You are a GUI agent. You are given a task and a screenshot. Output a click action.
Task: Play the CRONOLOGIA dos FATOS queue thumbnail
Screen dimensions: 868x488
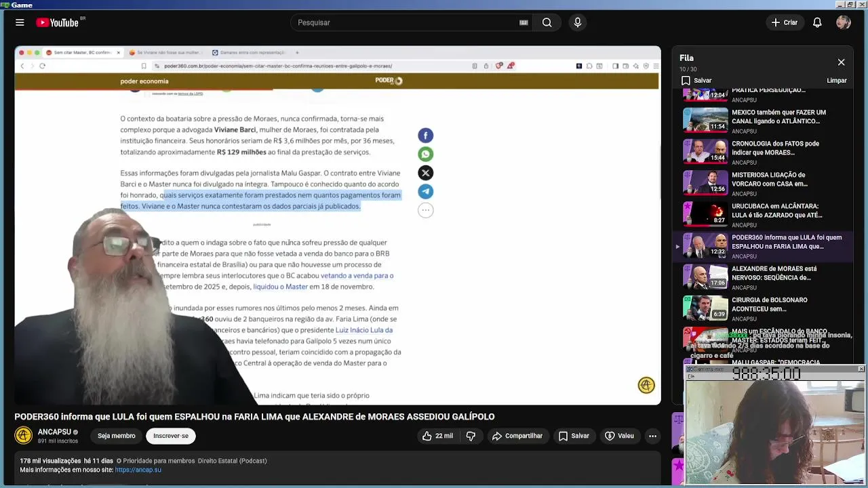705,150
